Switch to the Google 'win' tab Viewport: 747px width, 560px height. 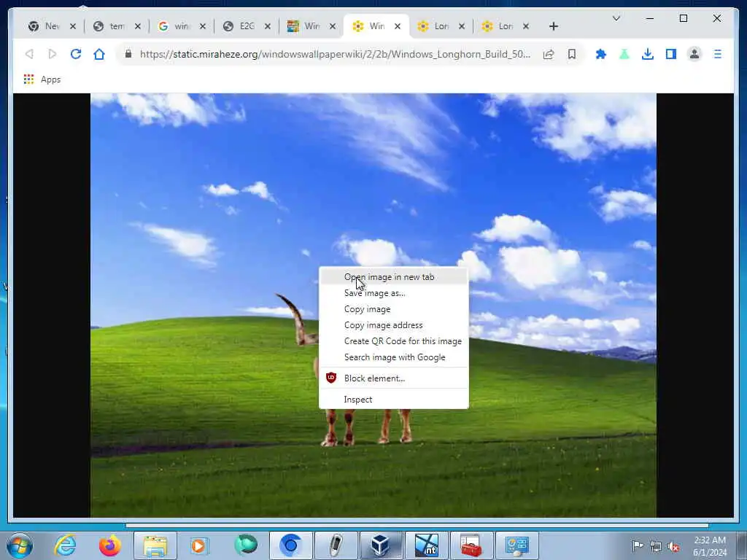(175, 26)
